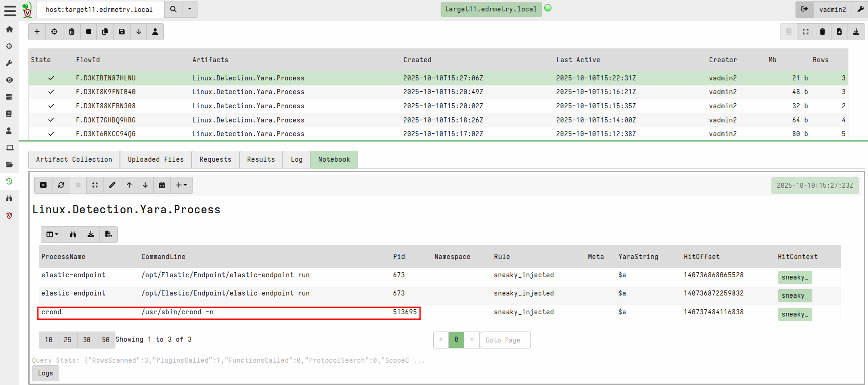The width and height of the screenshot is (868, 385).
Task: Switch to the Uploaded Files tab
Action: 156,159
